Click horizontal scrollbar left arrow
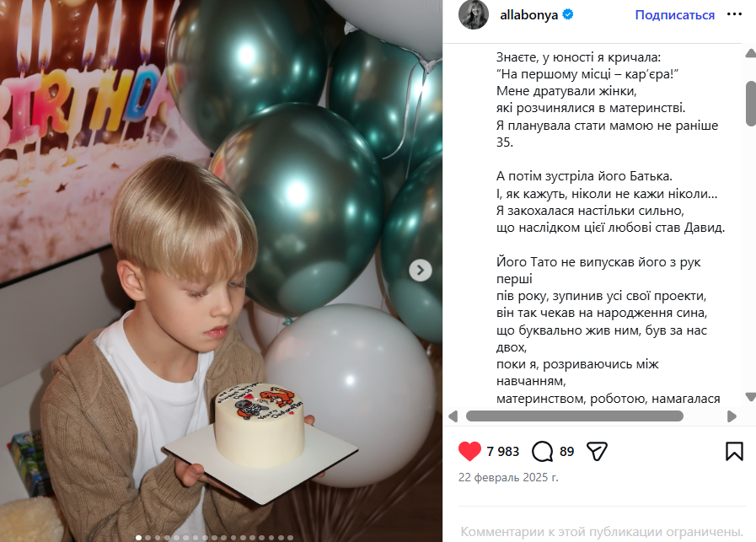The width and height of the screenshot is (756, 542). [453, 416]
